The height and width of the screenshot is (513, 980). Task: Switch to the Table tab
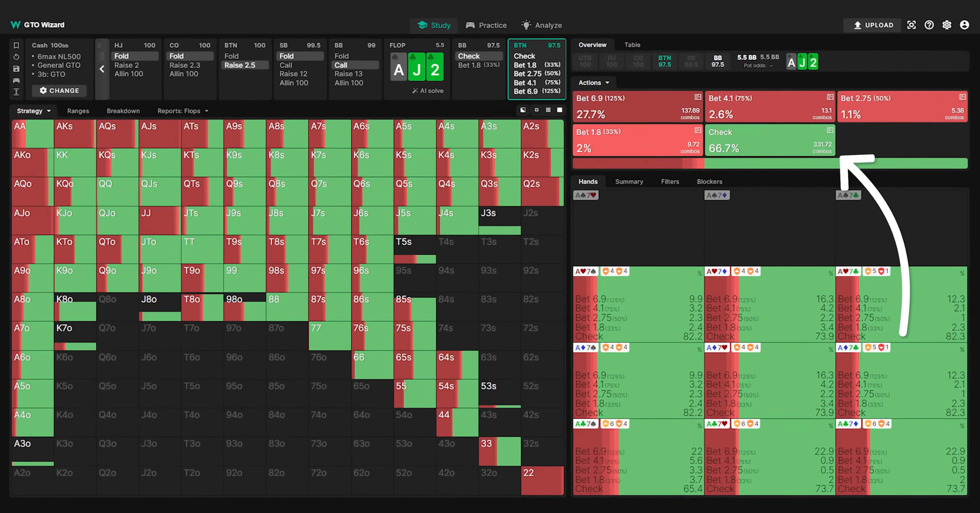click(x=632, y=45)
